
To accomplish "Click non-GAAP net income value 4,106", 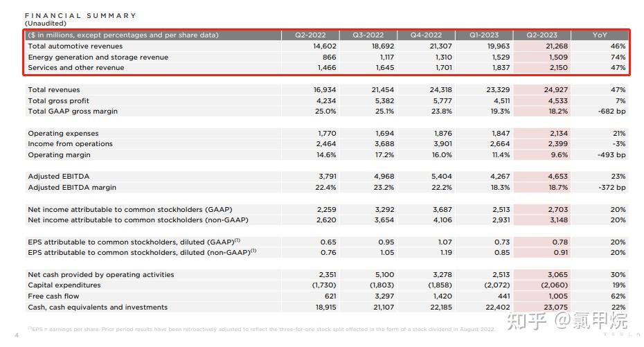I will coord(442,220).
